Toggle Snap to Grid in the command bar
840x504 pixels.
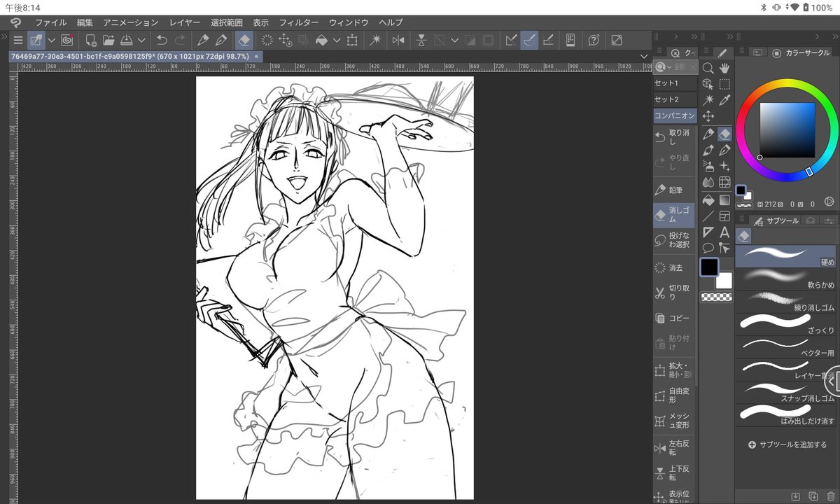(548, 40)
